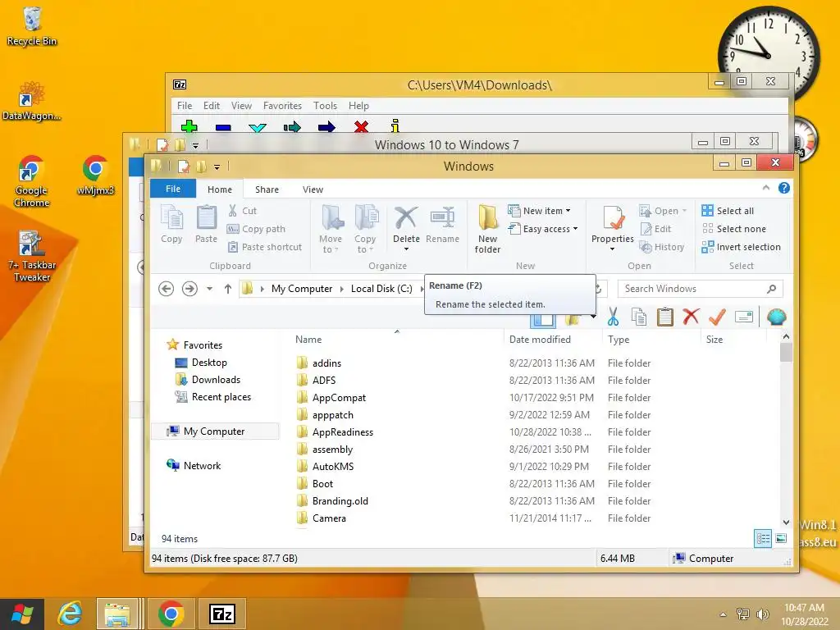Open Internet Explorer from the taskbar
Viewport: 840px width, 630px height.
71,614
